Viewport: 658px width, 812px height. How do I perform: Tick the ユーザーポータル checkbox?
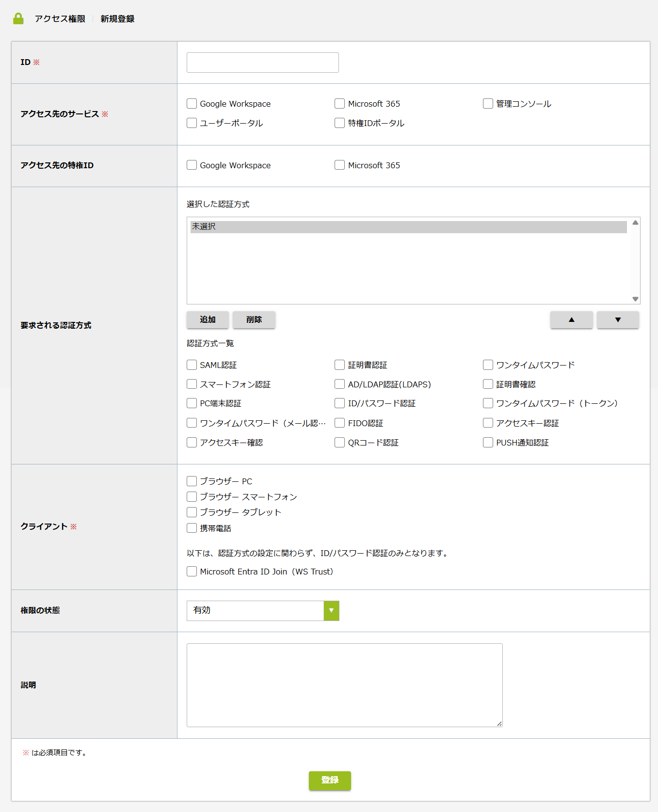coord(192,123)
